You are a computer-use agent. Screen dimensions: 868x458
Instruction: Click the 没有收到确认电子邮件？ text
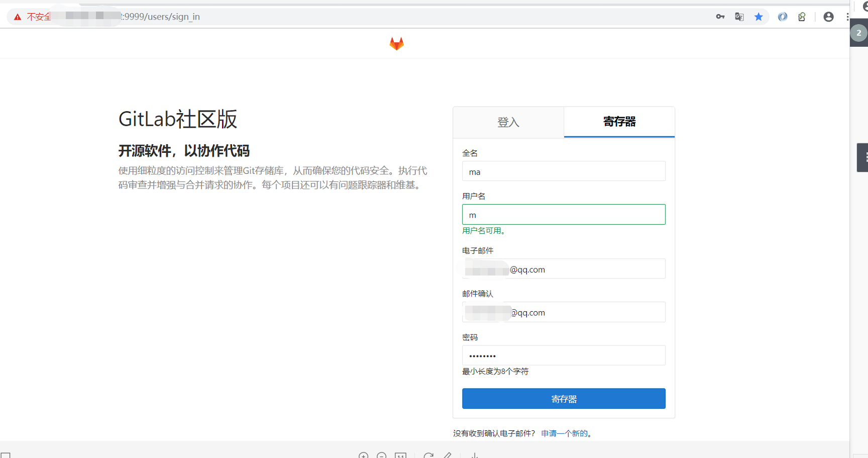pos(494,433)
